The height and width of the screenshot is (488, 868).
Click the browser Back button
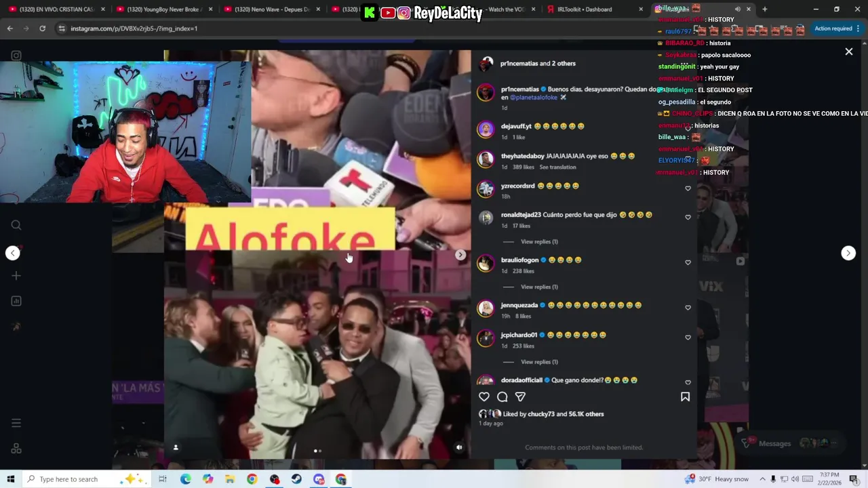(9, 28)
